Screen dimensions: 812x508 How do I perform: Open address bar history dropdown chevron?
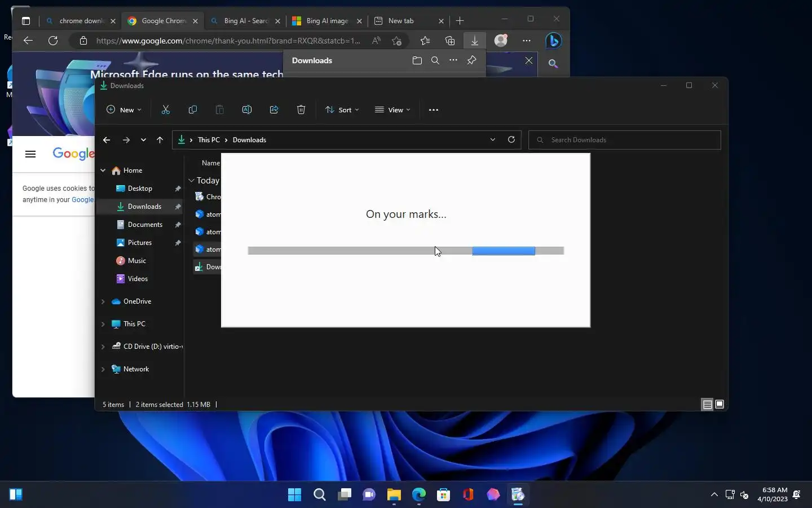(493, 140)
